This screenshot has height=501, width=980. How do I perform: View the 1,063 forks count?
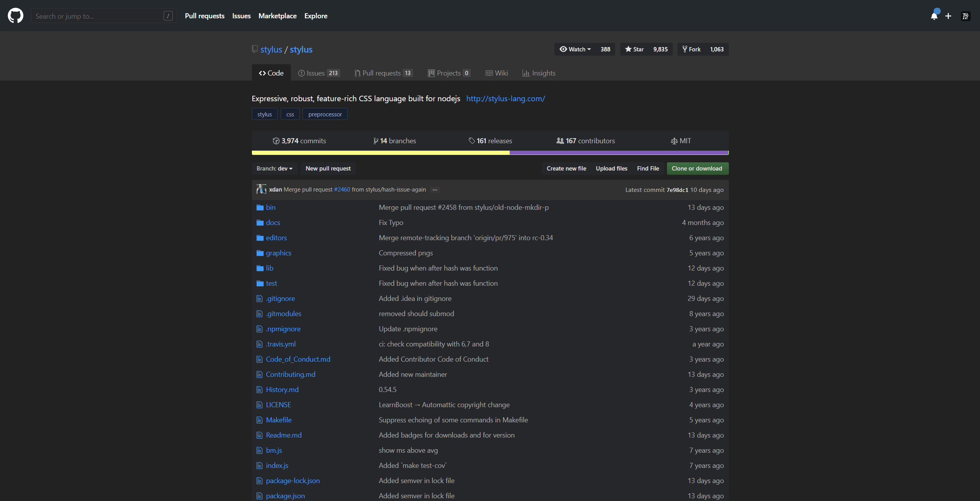click(717, 49)
